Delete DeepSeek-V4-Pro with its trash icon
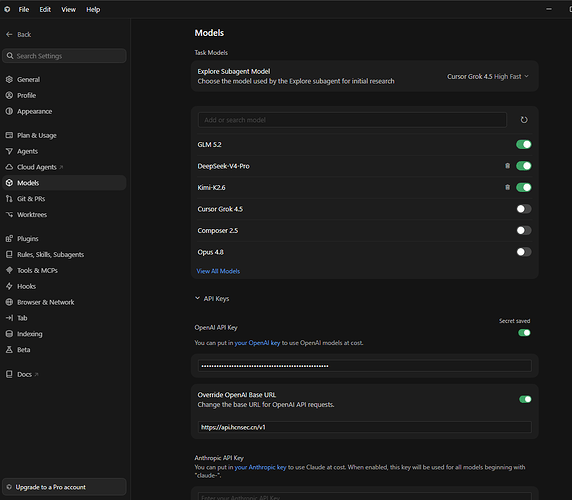572x500 pixels. (507, 166)
